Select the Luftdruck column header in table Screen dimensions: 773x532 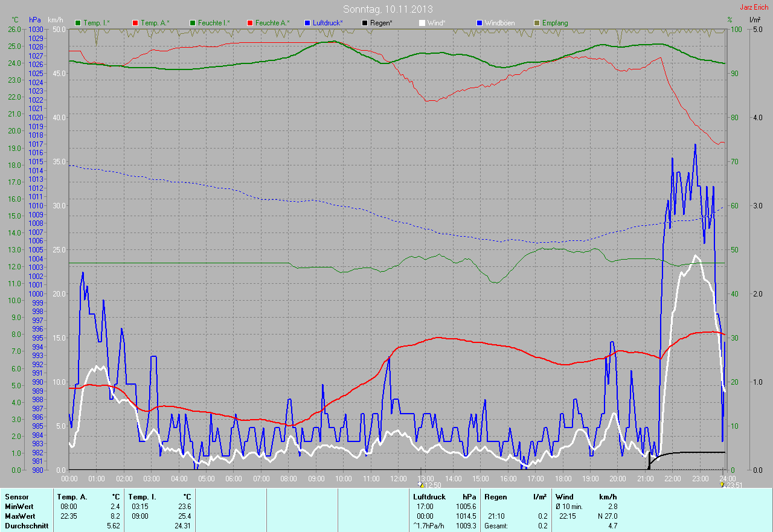coord(429,497)
